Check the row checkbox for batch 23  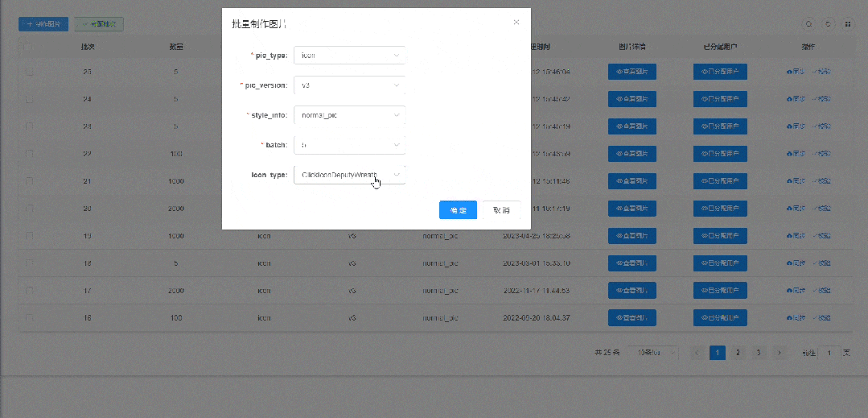pos(29,126)
